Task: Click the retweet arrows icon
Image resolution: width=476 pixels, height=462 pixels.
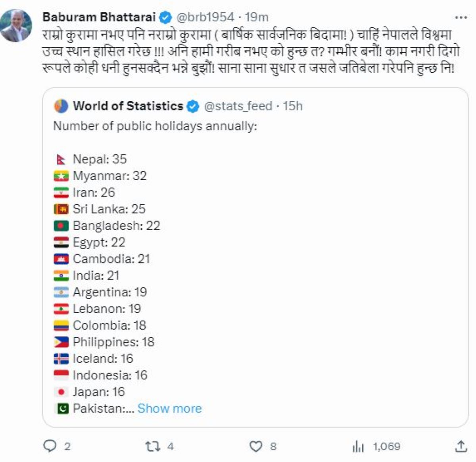Action: pyautogui.click(x=153, y=447)
